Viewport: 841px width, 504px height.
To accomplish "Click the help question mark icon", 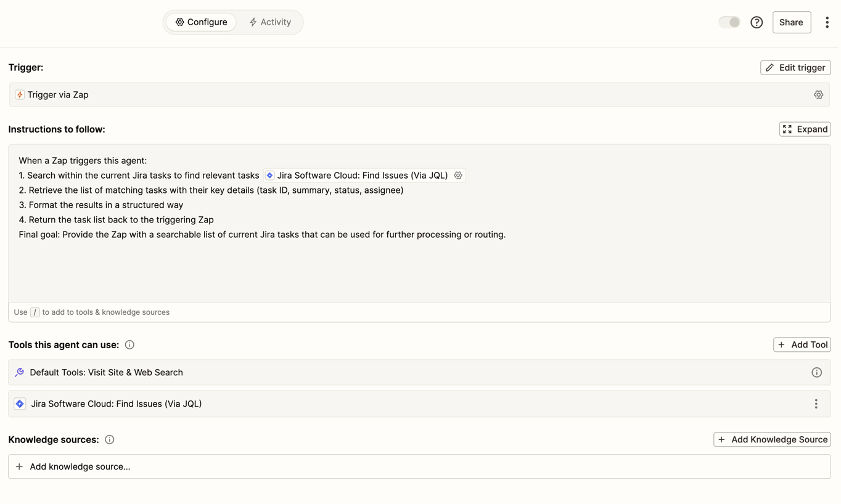I will pos(757,22).
